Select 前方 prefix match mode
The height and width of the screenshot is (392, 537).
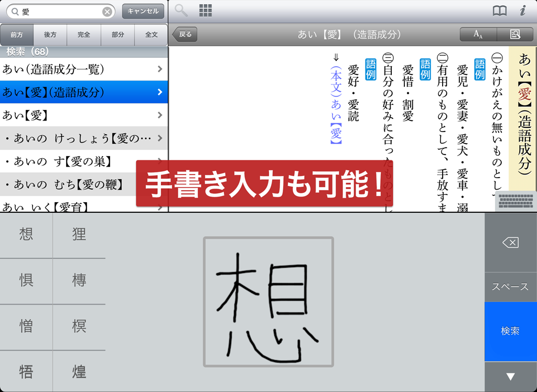[17, 35]
